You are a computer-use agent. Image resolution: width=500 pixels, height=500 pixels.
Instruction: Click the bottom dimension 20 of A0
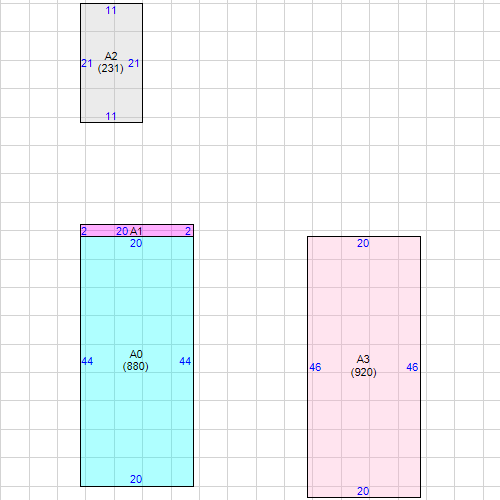click(x=136, y=479)
